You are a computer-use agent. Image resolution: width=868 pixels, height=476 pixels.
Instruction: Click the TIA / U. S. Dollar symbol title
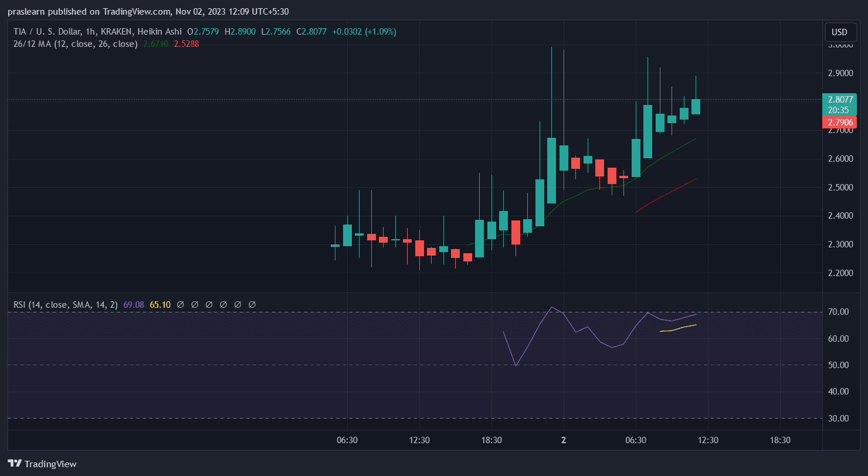point(49,32)
